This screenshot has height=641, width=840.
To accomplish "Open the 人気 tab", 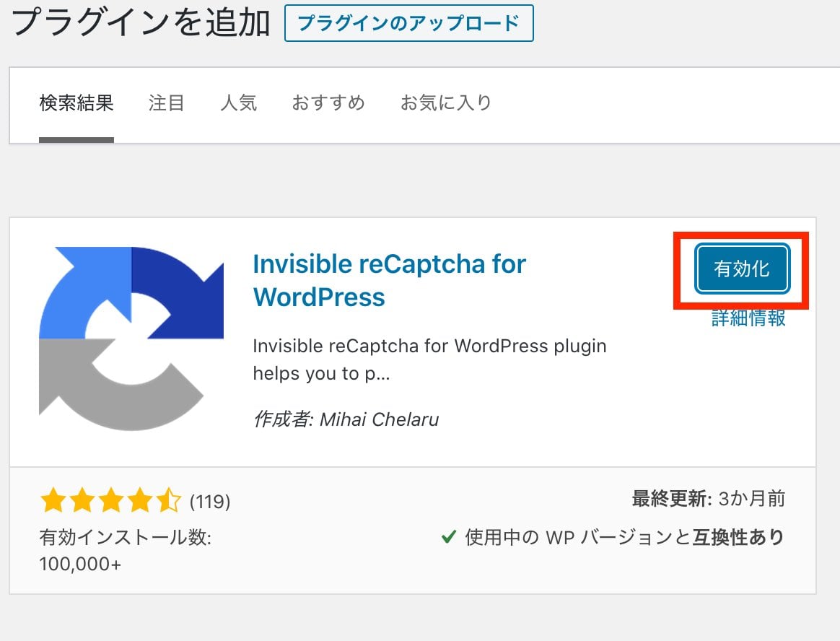I will click(239, 103).
